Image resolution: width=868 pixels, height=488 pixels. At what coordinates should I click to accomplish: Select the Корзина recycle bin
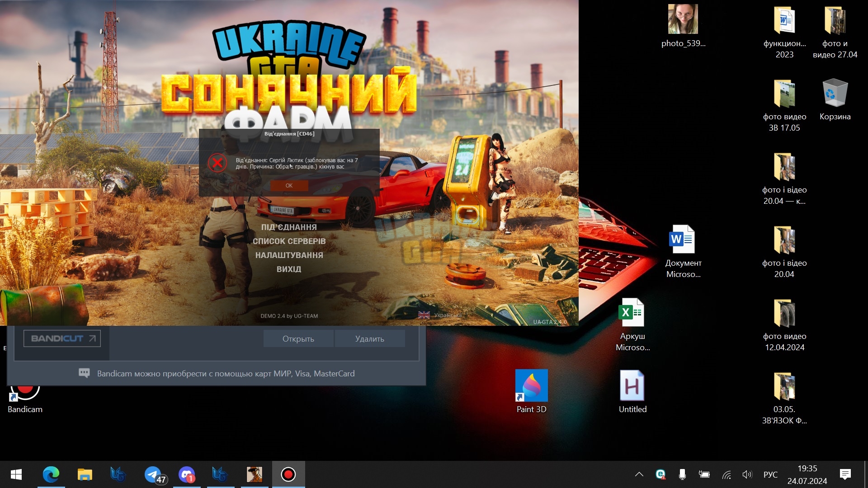click(835, 100)
